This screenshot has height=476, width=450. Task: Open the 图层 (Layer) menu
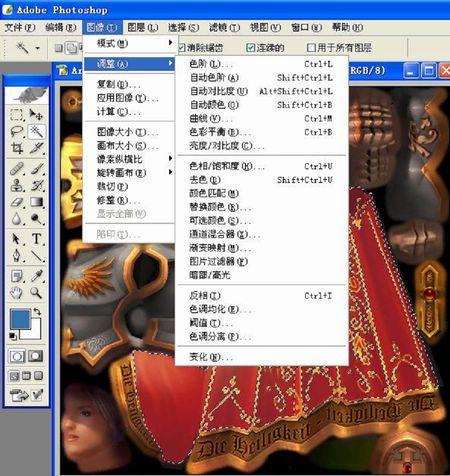click(143, 27)
